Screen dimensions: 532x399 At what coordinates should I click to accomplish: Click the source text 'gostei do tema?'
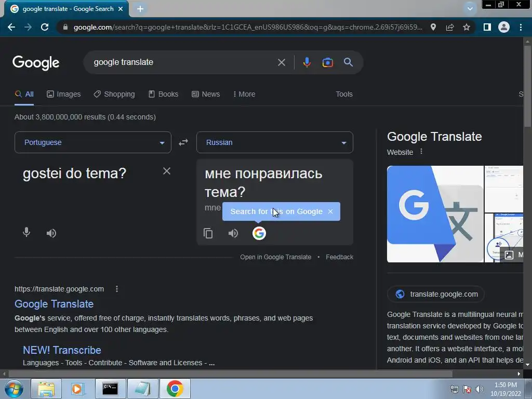[x=74, y=174]
